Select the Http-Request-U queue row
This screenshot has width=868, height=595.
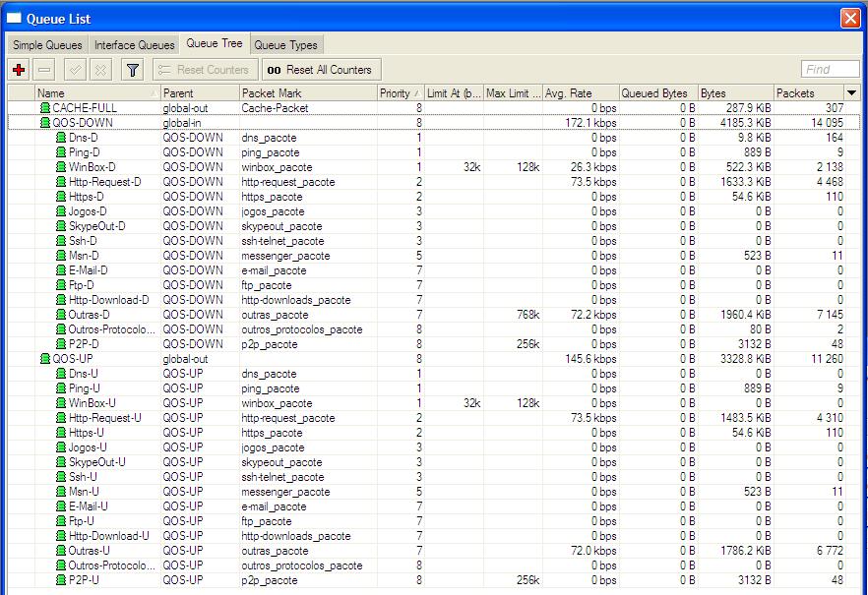[x=434, y=418]
